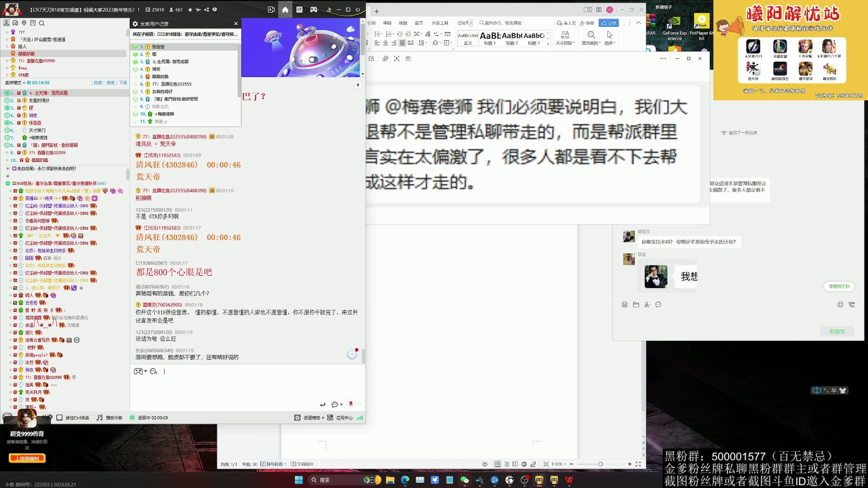The image size is (868, 488).
Task: Open the emoji picker in the chat window
Action: click(x=624, y=305)
